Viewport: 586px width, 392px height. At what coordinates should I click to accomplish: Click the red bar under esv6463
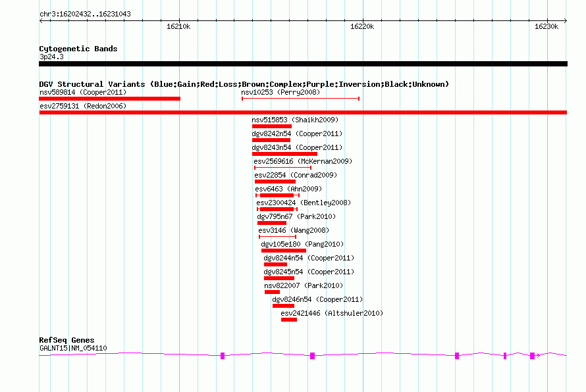click(x=278, y=195)
